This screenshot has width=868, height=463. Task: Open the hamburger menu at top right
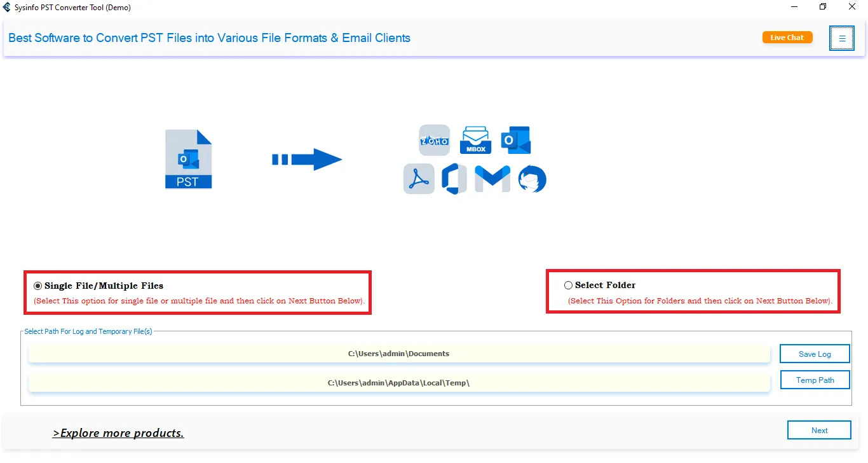tap(841, 38)
